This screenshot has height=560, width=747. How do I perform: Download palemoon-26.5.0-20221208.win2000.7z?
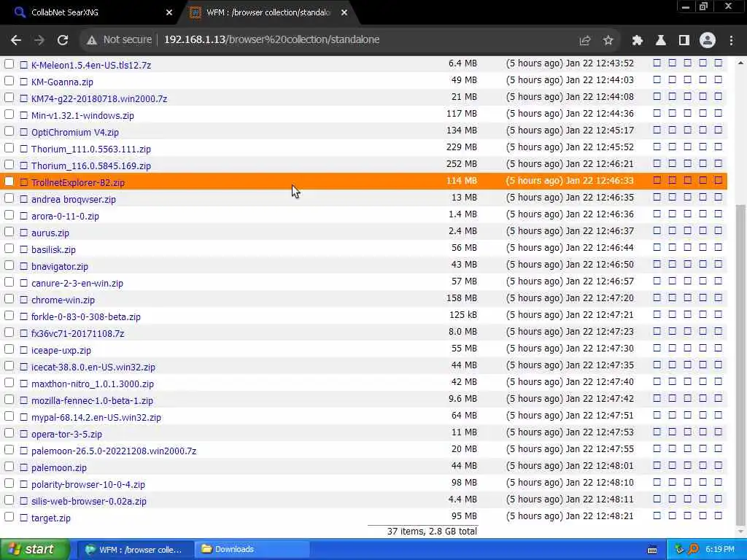(114, 451)
